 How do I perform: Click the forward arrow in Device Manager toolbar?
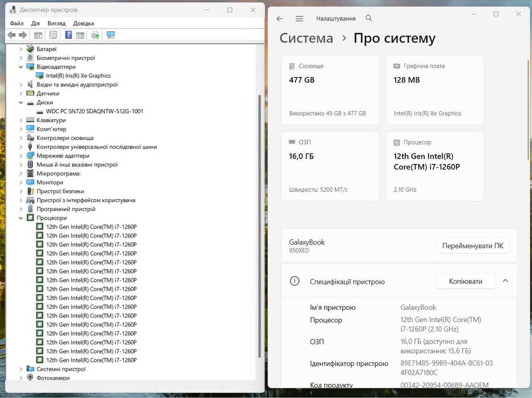click(x=23, y=35)
